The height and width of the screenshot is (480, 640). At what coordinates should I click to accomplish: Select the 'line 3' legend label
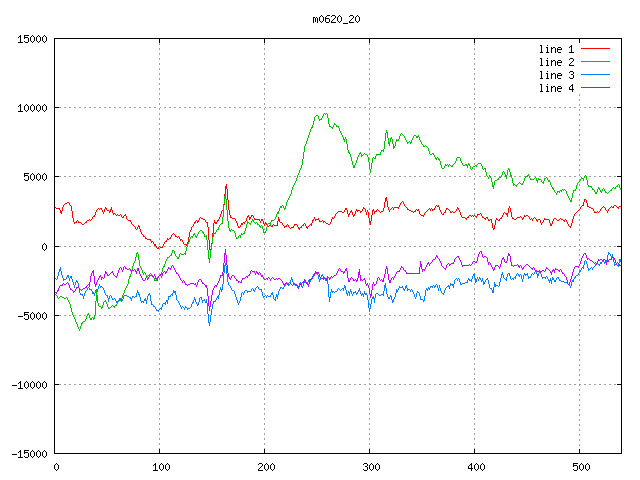click(556, 75)
